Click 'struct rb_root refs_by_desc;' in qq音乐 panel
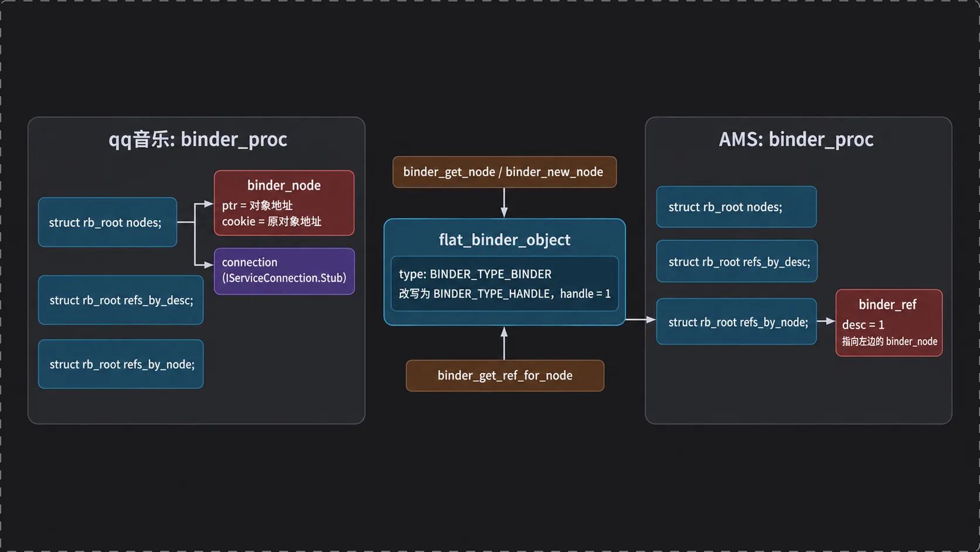This screenshot has height=552, width=980. 121,300
